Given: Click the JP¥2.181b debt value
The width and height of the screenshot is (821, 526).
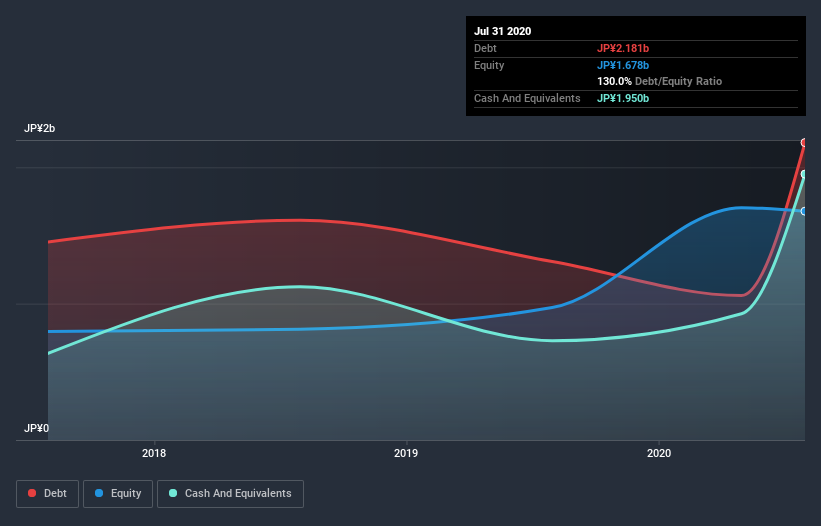Looking at the screenshot, I should tap(623, 49).
